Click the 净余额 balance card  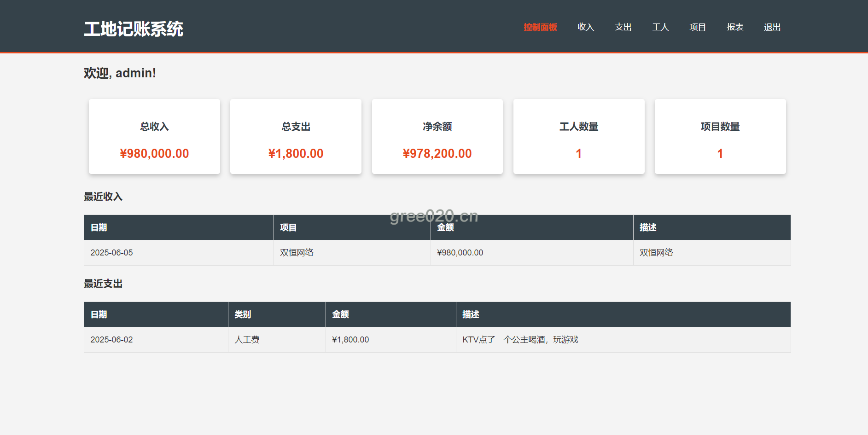click(x=437, y=137)
